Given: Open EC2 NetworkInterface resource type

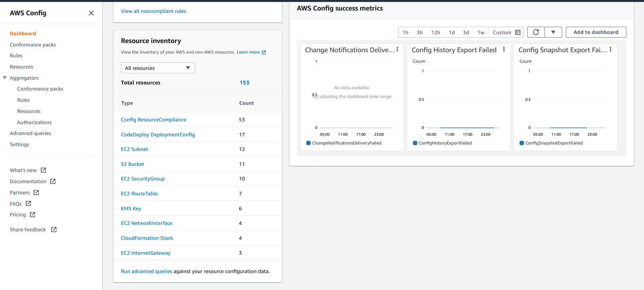Looking at the screenshot, I should tap(147, 223).
